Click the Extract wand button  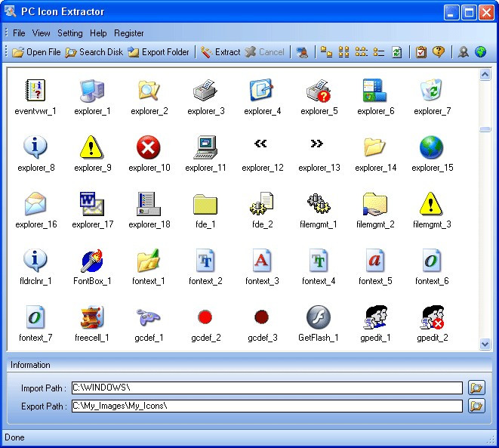[220, 52]
